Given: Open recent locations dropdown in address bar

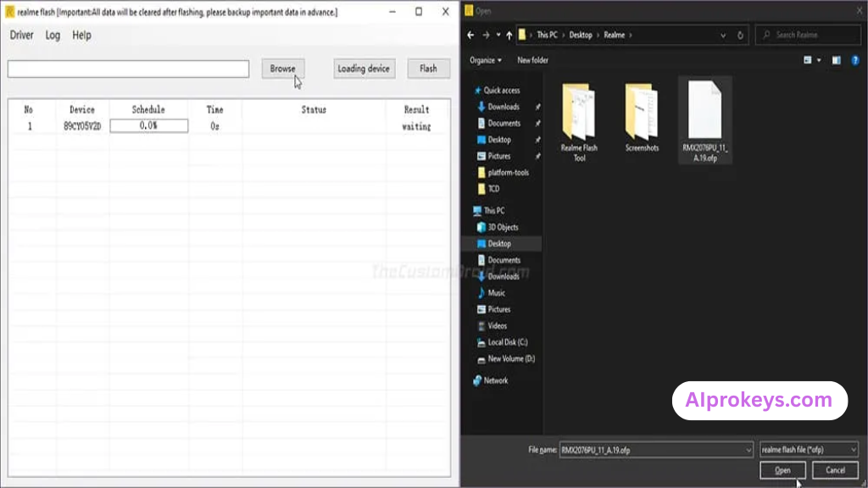Looking at the screenshot, I should [722, 35].
